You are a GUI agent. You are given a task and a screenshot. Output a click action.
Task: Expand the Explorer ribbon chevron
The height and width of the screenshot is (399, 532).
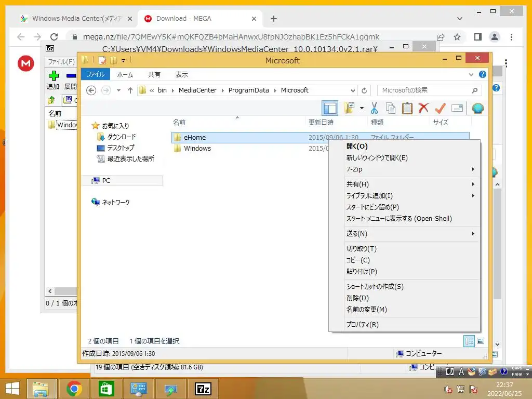coord(471,74)
